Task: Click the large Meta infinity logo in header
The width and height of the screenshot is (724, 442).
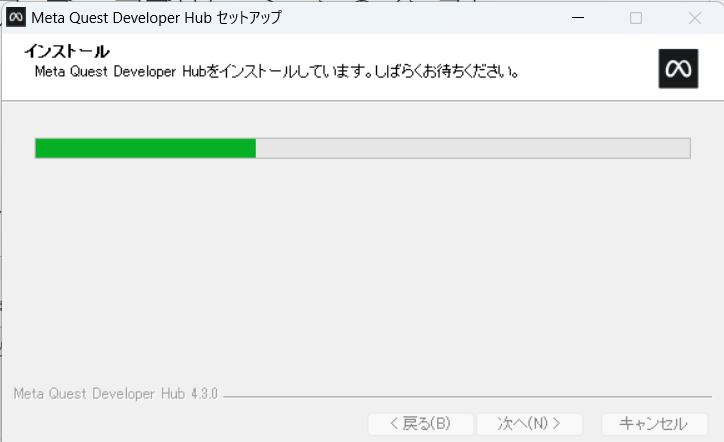Action: [x=678, y=69]
